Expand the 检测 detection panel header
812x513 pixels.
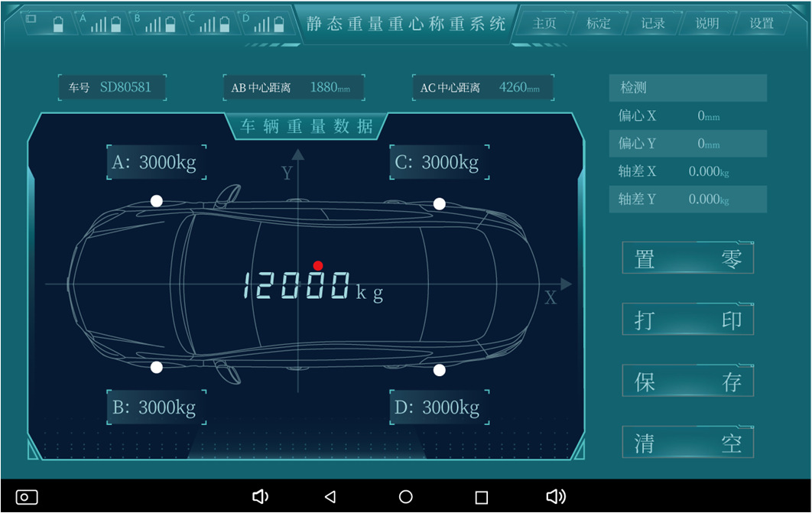tap(687, 88)
